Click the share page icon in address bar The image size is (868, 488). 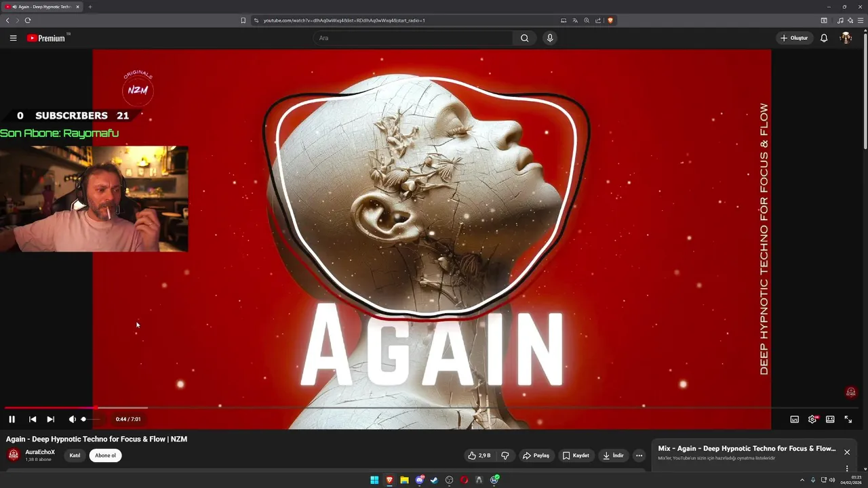[598, 20]
